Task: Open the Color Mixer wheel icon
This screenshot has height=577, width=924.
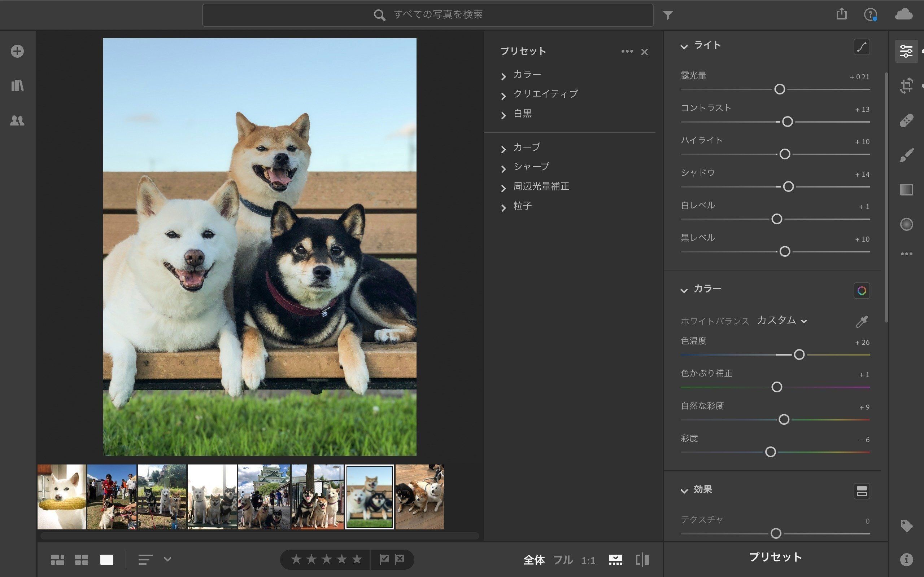Action: pos(862,291)
